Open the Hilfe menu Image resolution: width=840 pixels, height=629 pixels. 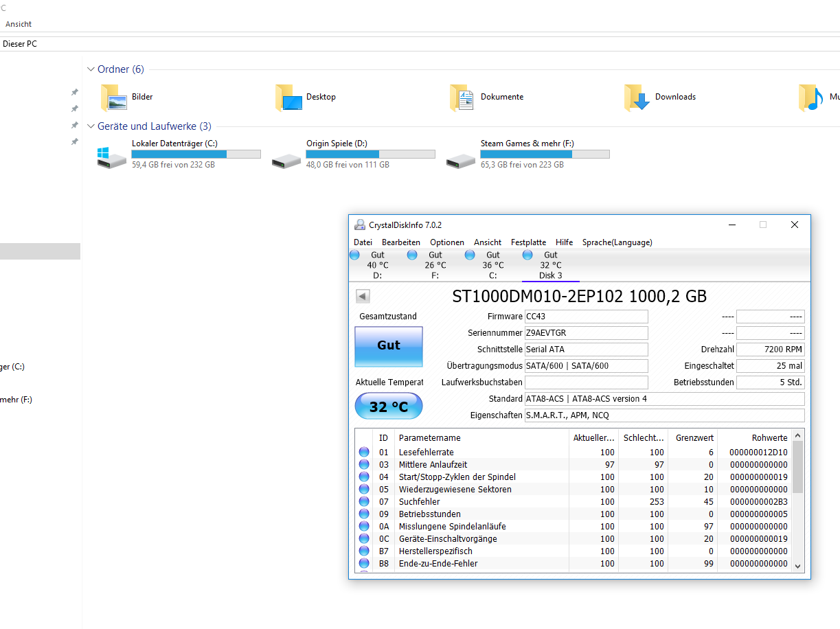point(565,242)
